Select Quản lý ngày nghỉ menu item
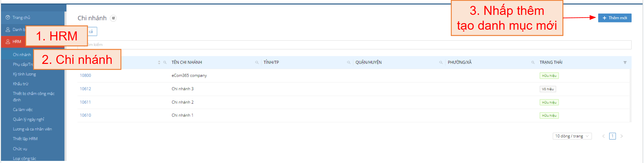Screen dimensions: 644x163 [29, 119]
